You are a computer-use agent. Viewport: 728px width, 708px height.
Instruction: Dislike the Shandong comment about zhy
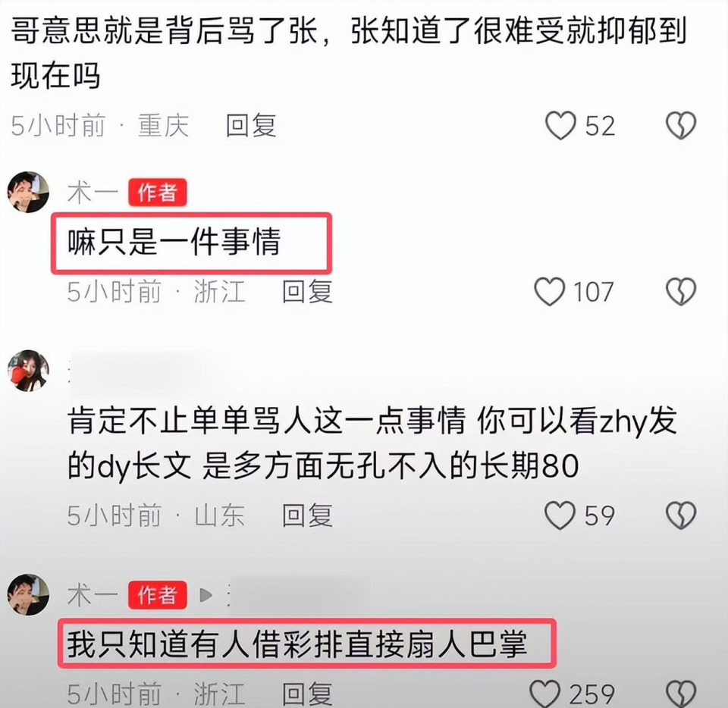(x=681, y=515)
